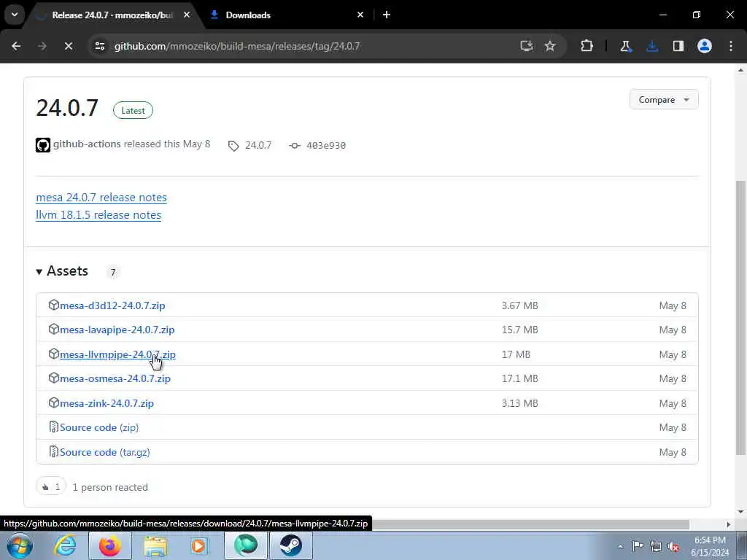The width and height of the screenshot is (747, 560).
Task: Close the Release 24.0.7 tab
Action: coord(187,15)
